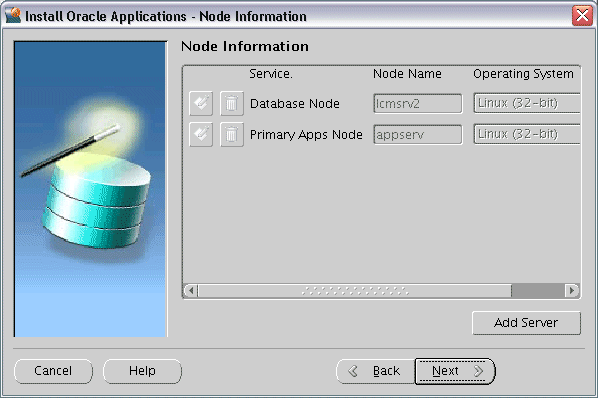Click the Add Server button
The width and height of the screenshot is (598, 398).
tap(526, 323)
